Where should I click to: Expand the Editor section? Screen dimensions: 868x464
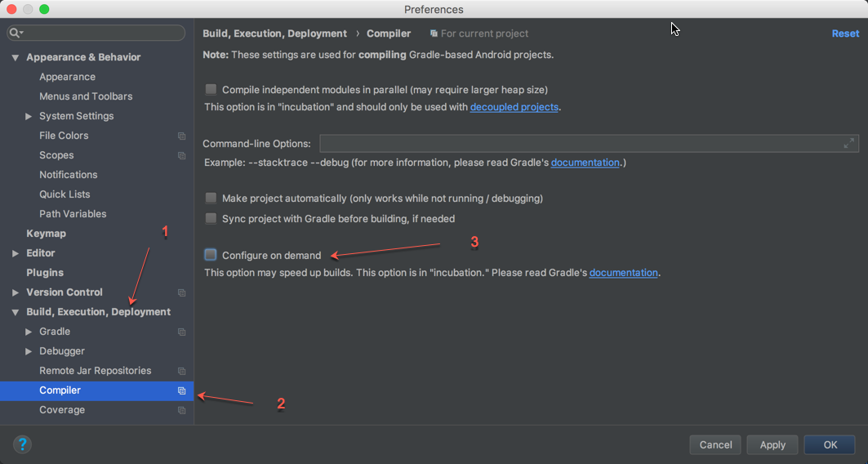coord(16,253)
